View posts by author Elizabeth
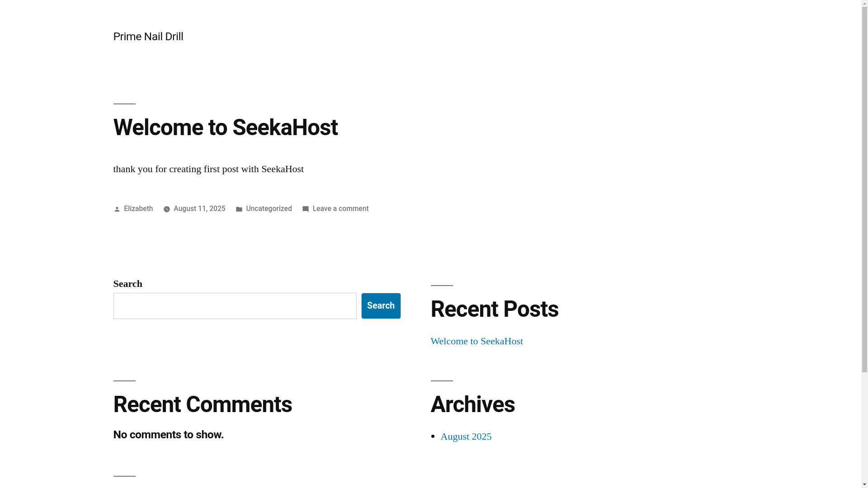This screenshot has width=868, height=488. click(138, 209)
